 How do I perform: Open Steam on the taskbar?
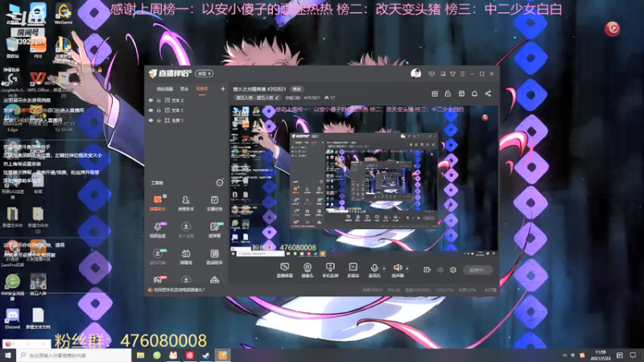coord(206,355)
